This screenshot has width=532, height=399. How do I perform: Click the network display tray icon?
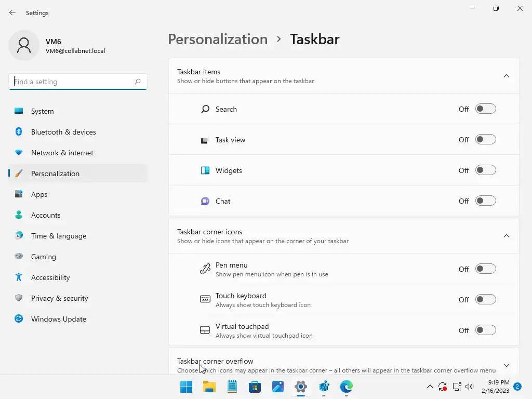pyautogui.click(x=457, y=387)
